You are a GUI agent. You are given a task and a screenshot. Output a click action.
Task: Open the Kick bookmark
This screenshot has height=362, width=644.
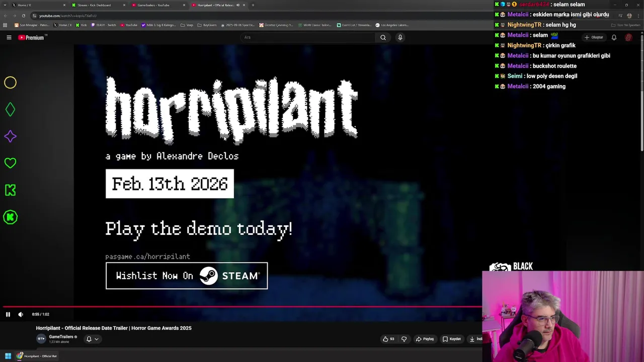pyautogui.click(x=81, y=25)
